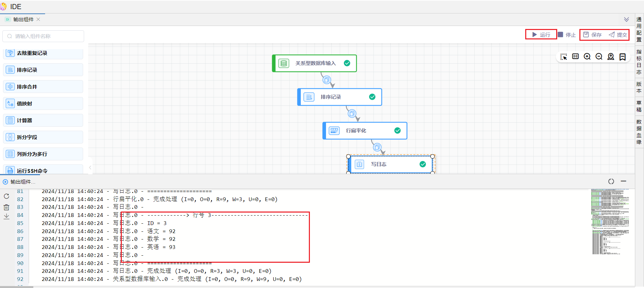Click the zoom out canvas icon
644x288 pixels.
pyautogui.click(x=599, y=57)
